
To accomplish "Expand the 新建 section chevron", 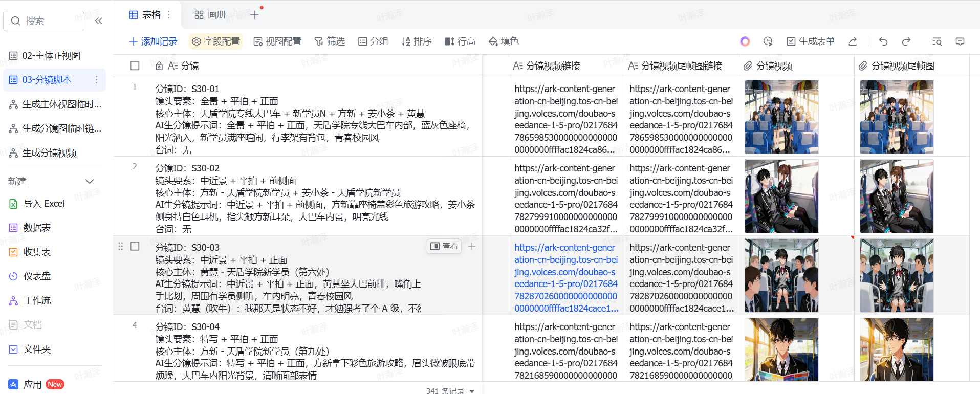I will (x=90, y=182).
